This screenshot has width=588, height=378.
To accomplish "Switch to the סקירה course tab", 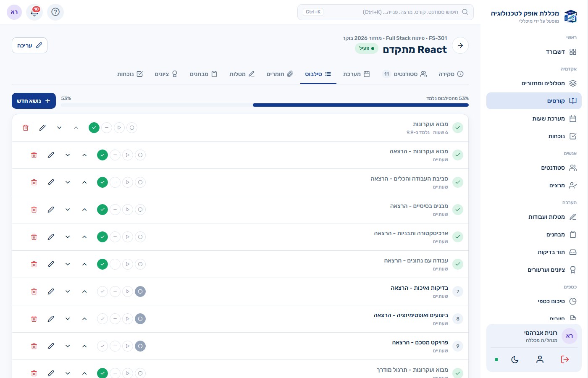I will pos(451,74).
